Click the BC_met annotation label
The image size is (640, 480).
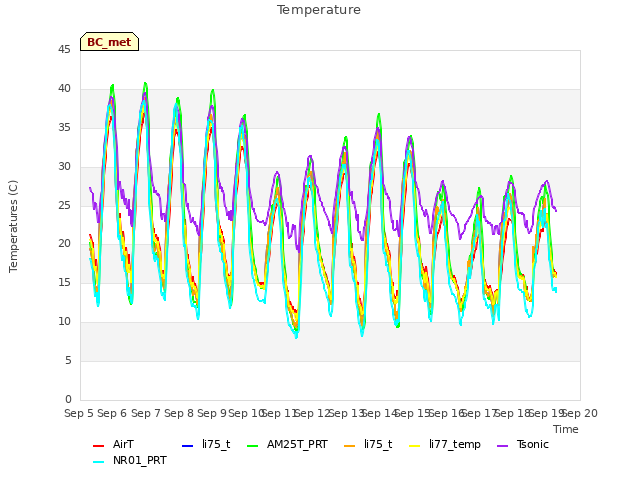pyautogui.click(x=109, y=42)
